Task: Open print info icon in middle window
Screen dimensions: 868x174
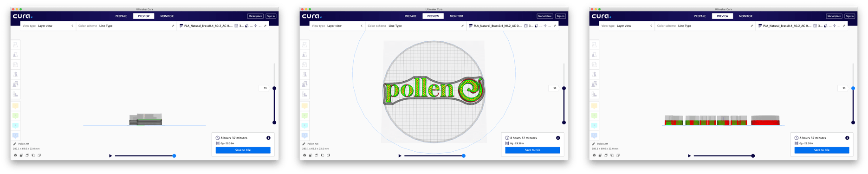Action: coord(558,138)
